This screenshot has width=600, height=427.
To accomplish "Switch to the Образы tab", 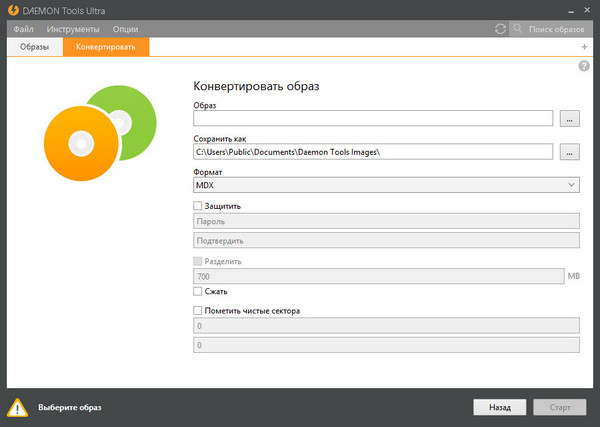I will tap(34, 47).
